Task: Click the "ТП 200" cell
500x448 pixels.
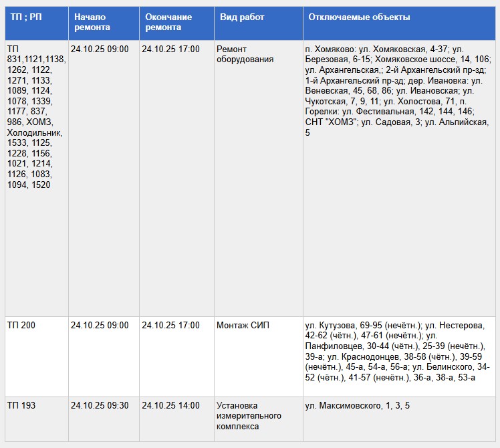Action: (21, 326)
